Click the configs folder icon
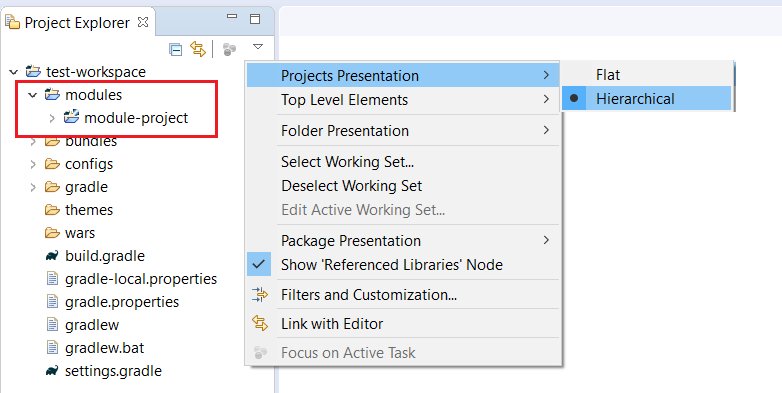The image size is (782, 393). pos(52,164)
